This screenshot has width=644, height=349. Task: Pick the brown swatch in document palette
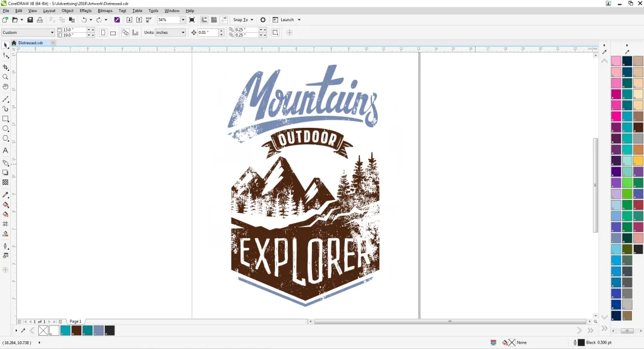[76, 331]
